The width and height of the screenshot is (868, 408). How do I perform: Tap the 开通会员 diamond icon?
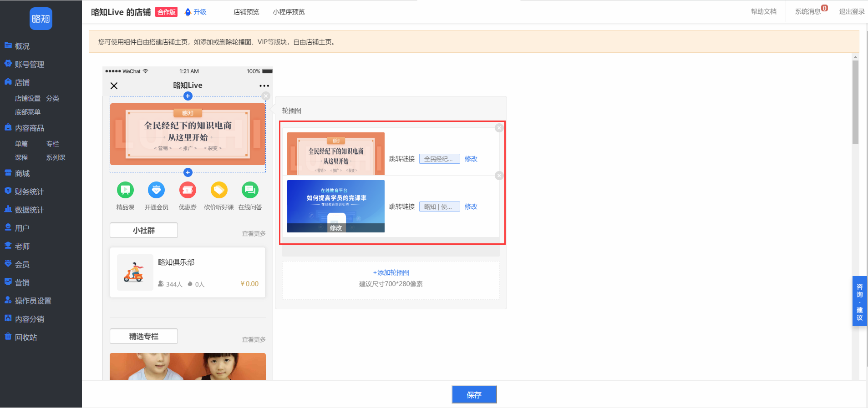coord(157,190)
